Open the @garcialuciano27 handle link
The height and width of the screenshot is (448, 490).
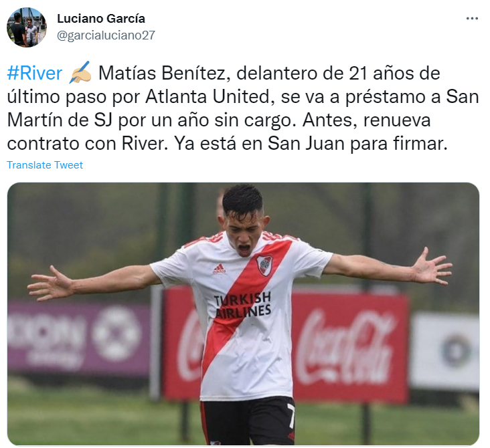[106, 35]
